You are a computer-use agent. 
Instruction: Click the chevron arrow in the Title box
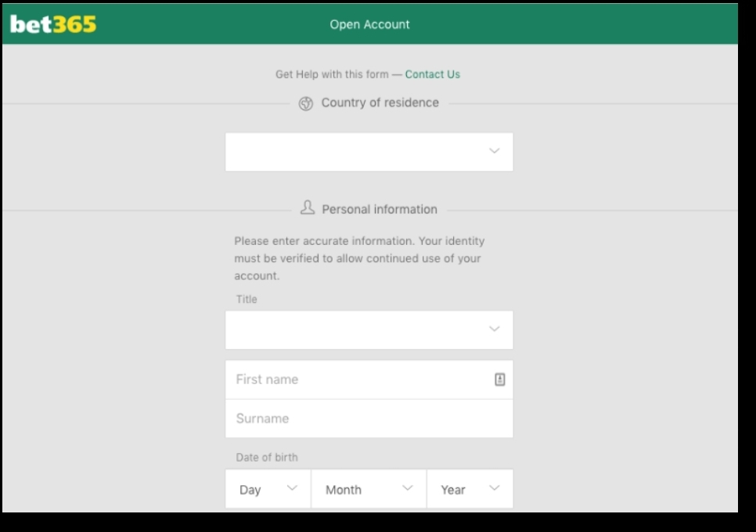coord(494,329)
